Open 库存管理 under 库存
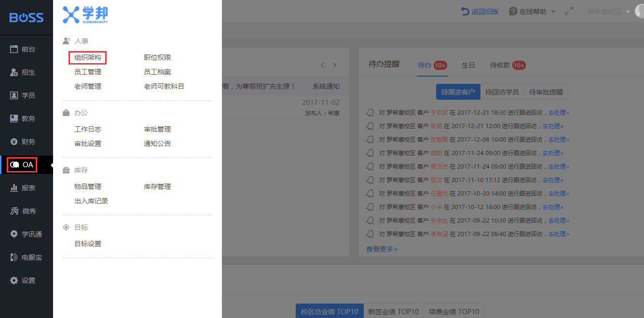The image size is (644, 318). coord(157,187)
